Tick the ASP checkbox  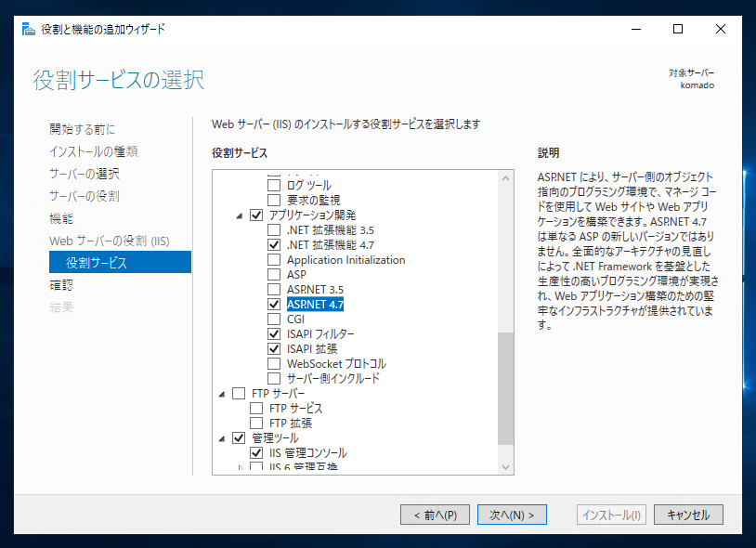click(274, 275)
